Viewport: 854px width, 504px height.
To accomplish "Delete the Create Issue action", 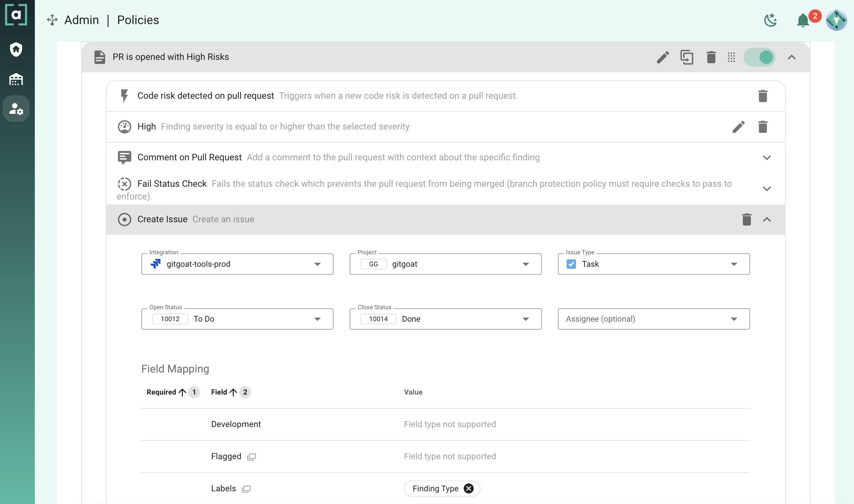I will point(746,220).
